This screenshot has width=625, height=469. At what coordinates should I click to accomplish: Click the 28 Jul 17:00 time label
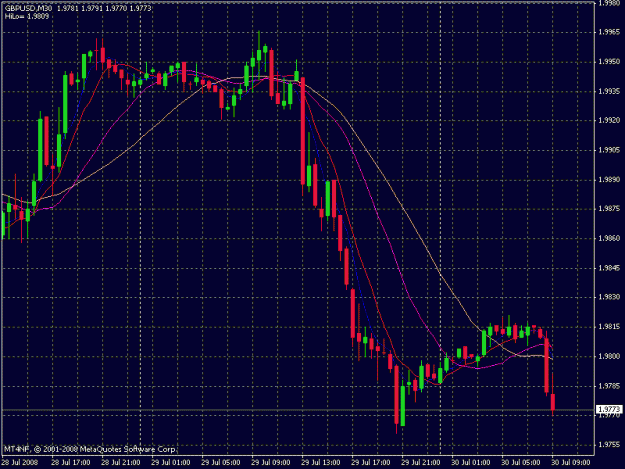click(x=71, y=462)
